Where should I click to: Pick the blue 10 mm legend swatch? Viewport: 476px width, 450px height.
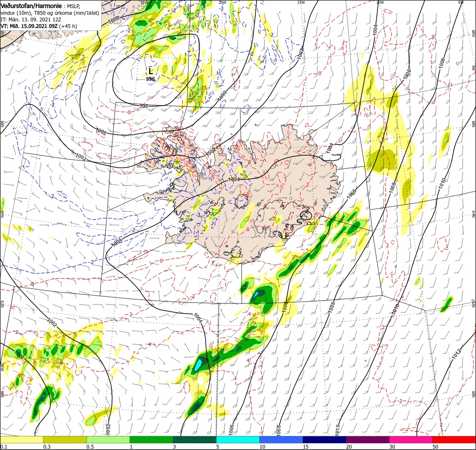[281, 440]
